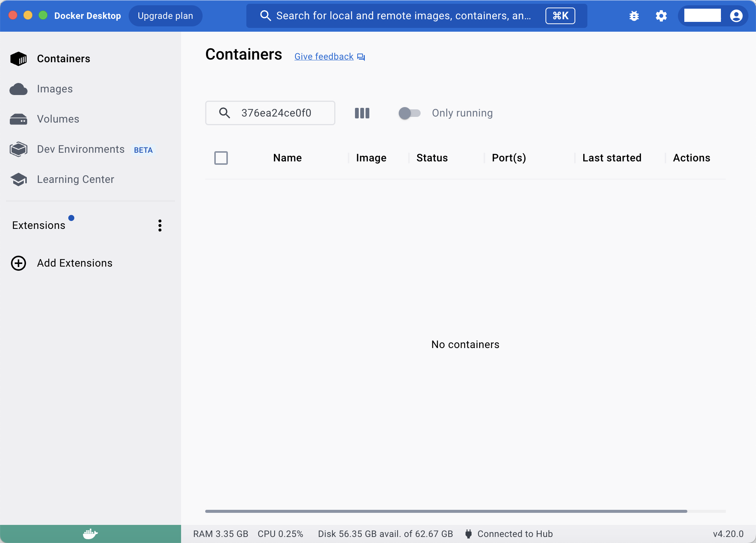Check the select all containers checkbox
756x543 pixels.
click(221, 158)
